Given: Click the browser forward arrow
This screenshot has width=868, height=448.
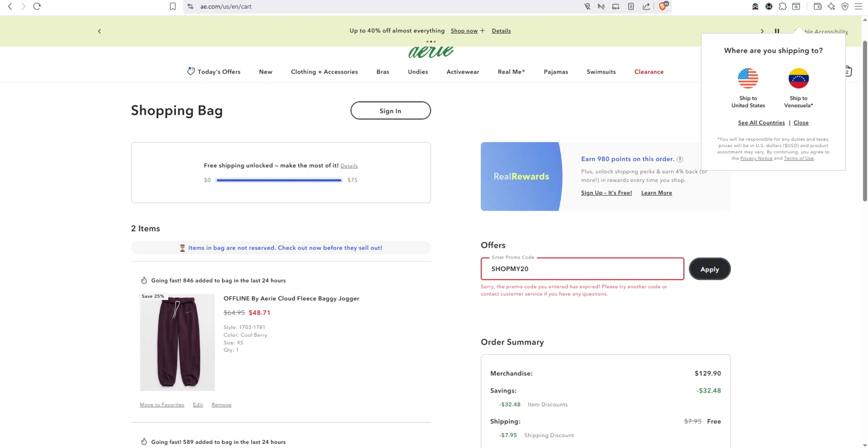Looking at the screenshot, I should coord(23,6).
